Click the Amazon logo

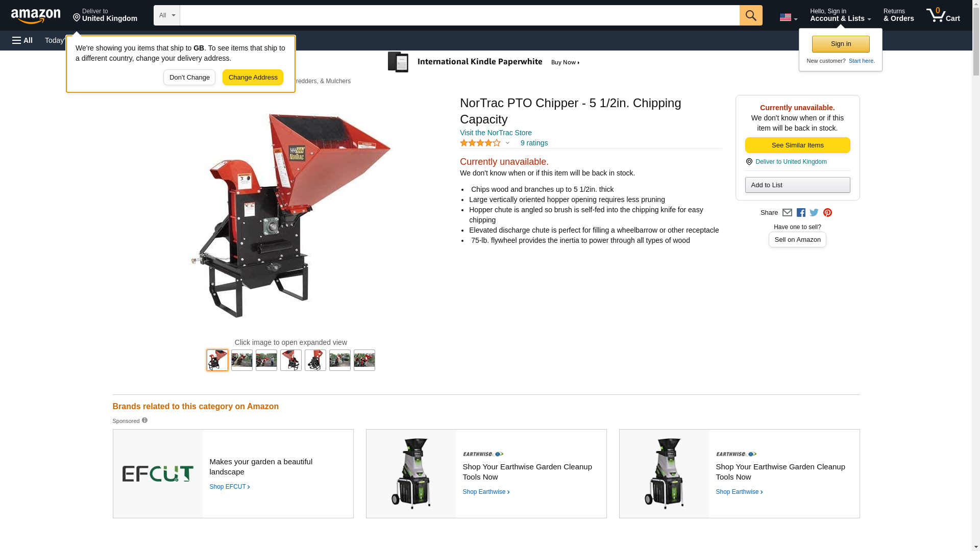[x=36, y=16]
